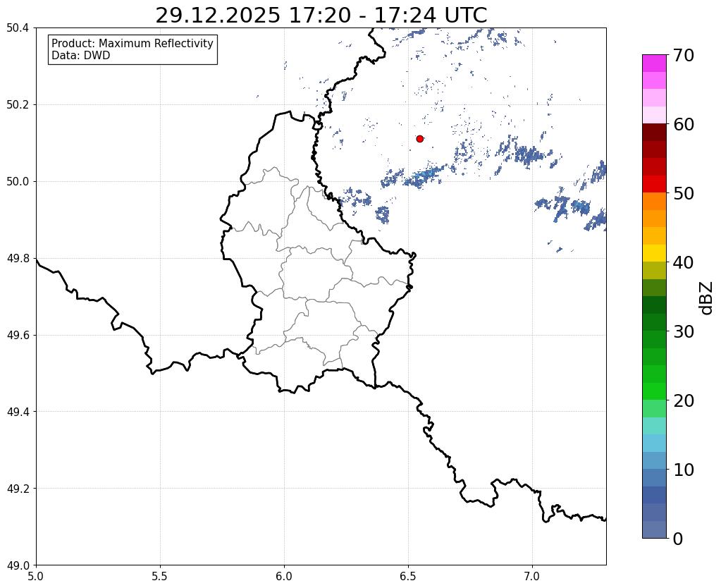Click the 'Data: DWD' legend text
The width and height of the screenshot is (721, 588).
click(x=81, y=56)
